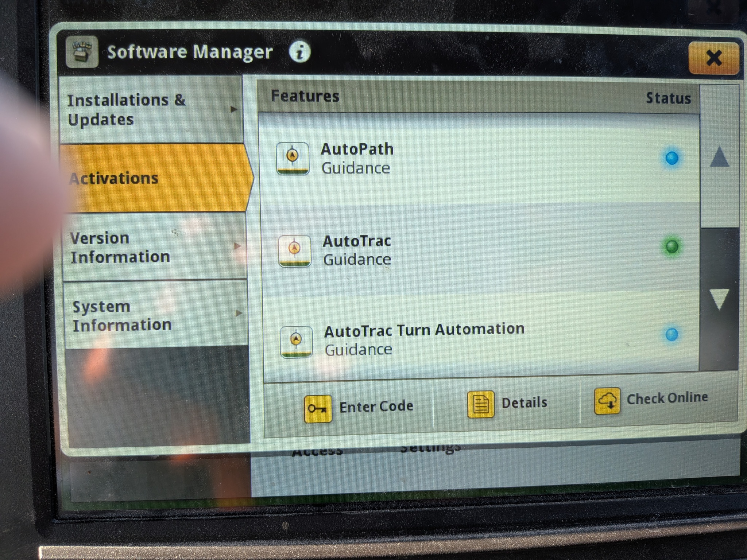The width and height of the screenshot is (747, 560).
Task: Select the AutoTrac Turn Automation feature name
Action: pos(425,330)
